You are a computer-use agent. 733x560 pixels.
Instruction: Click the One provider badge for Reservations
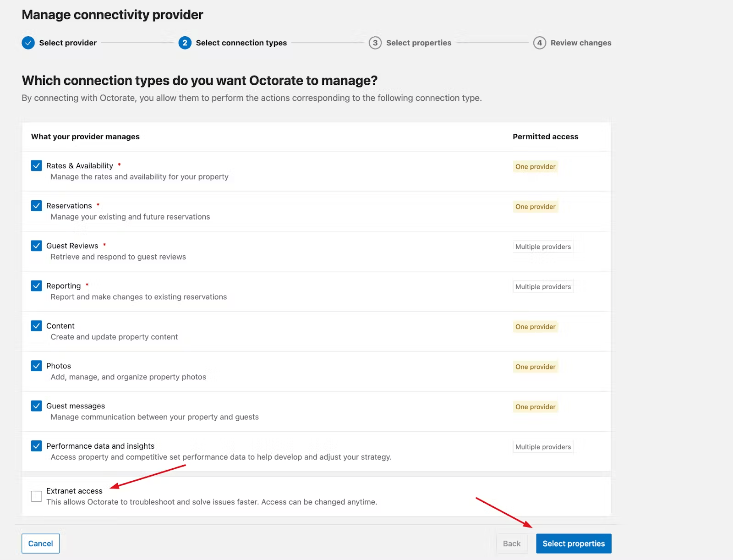535,207
